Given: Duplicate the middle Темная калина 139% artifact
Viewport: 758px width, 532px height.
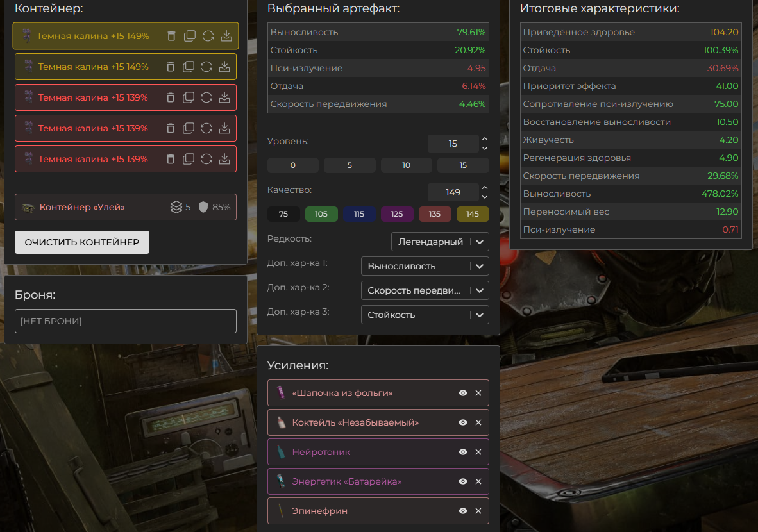Looking at the screenshot, I should (188, 128).
